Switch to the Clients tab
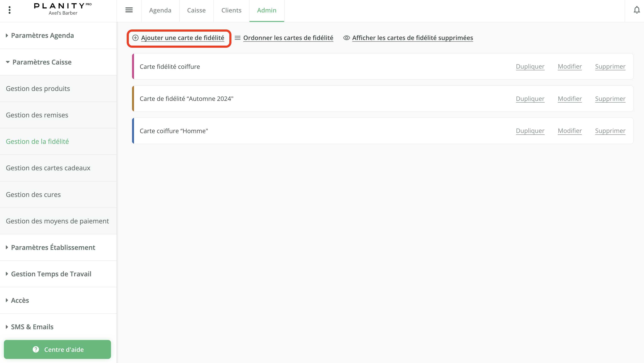This screenshot has width=644, height=363. click(x=231, y=10)
